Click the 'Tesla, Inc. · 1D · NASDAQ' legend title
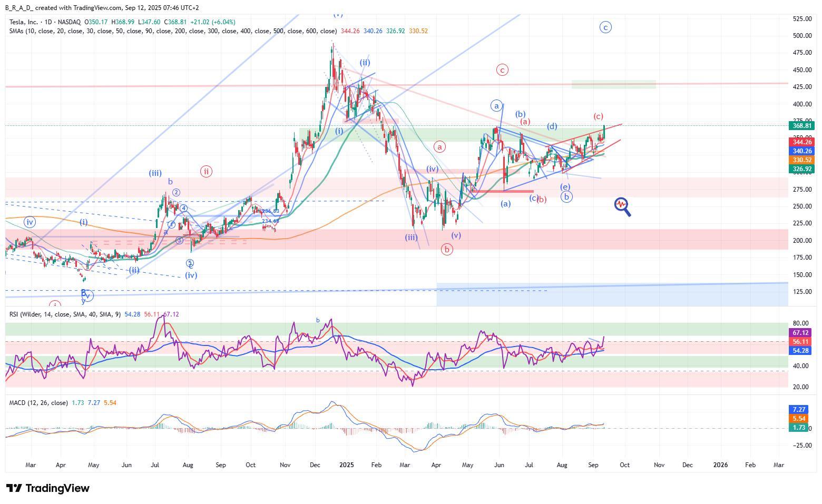The width and height of the screenshot is (822, 504). coord(45,22)
